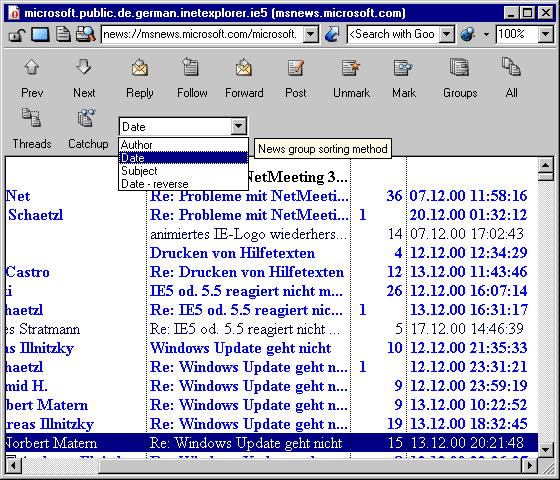Click into the news URL address field

[x=203, y=35]
